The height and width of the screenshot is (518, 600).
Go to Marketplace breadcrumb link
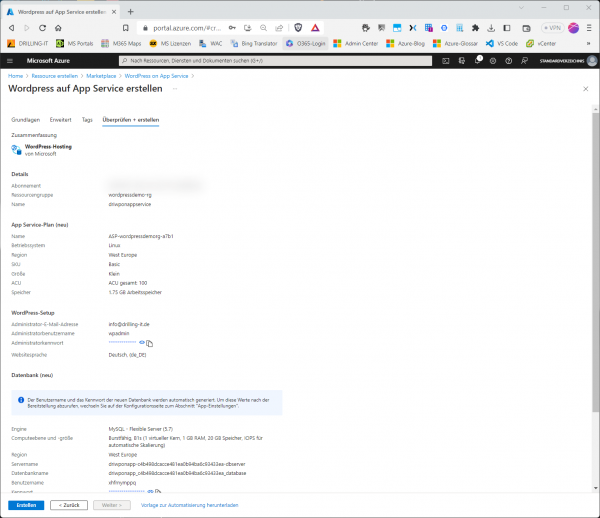[101, 76]
